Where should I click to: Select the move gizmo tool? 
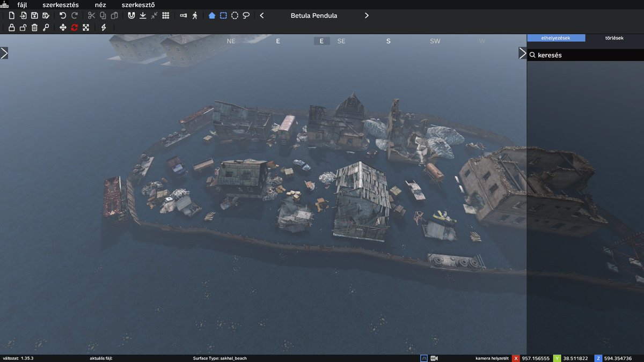63,27
